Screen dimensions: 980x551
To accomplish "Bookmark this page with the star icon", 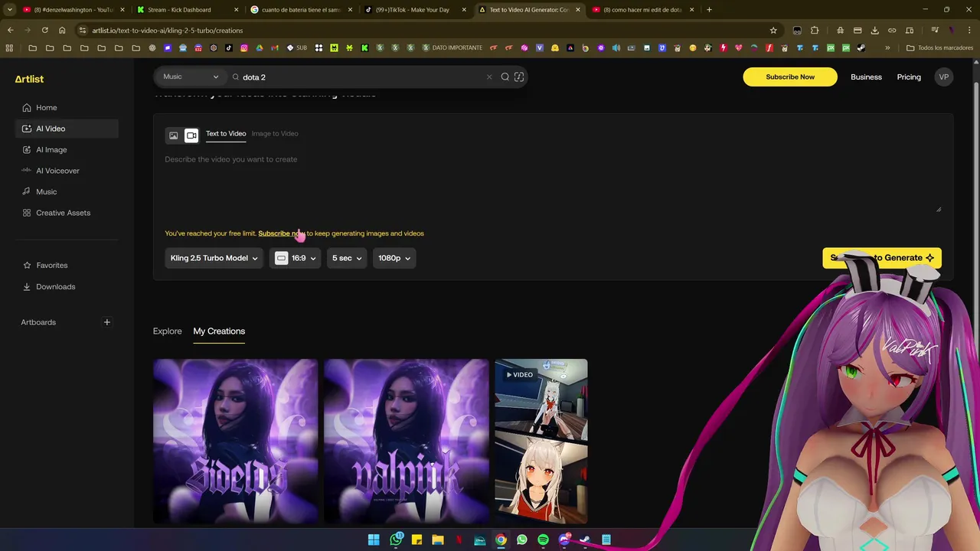I will pyautogui.click(x=773, y=31).
